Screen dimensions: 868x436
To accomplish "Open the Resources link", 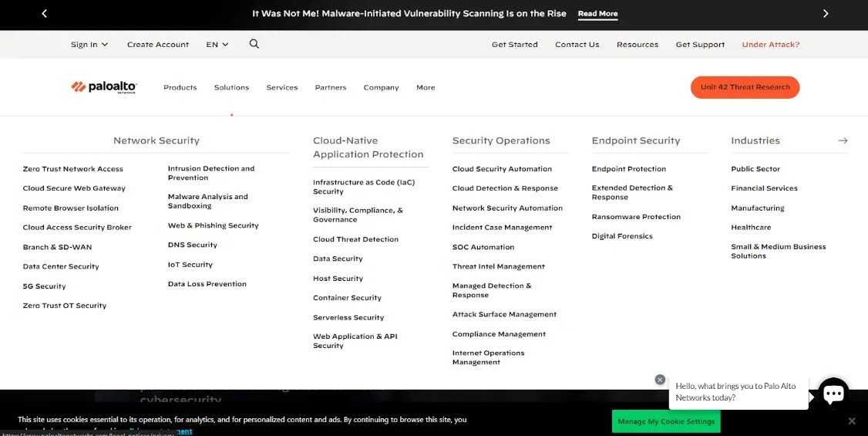I will coord(638,44).
